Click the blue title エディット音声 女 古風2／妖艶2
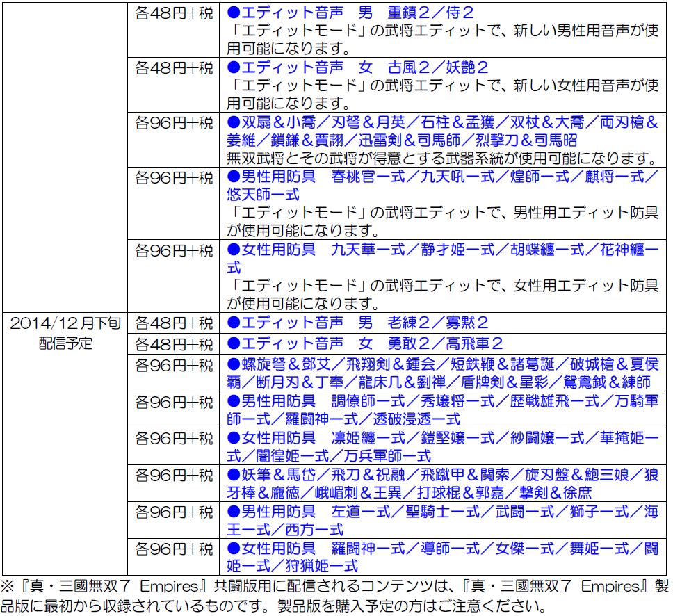Viewport: 673px width, 616px height. coord(357,67)
